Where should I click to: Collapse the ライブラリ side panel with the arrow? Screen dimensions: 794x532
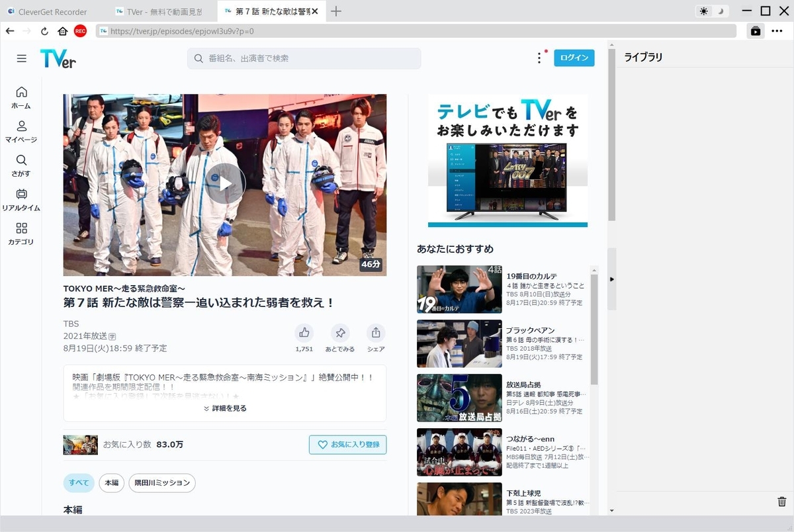click(612, 279)
